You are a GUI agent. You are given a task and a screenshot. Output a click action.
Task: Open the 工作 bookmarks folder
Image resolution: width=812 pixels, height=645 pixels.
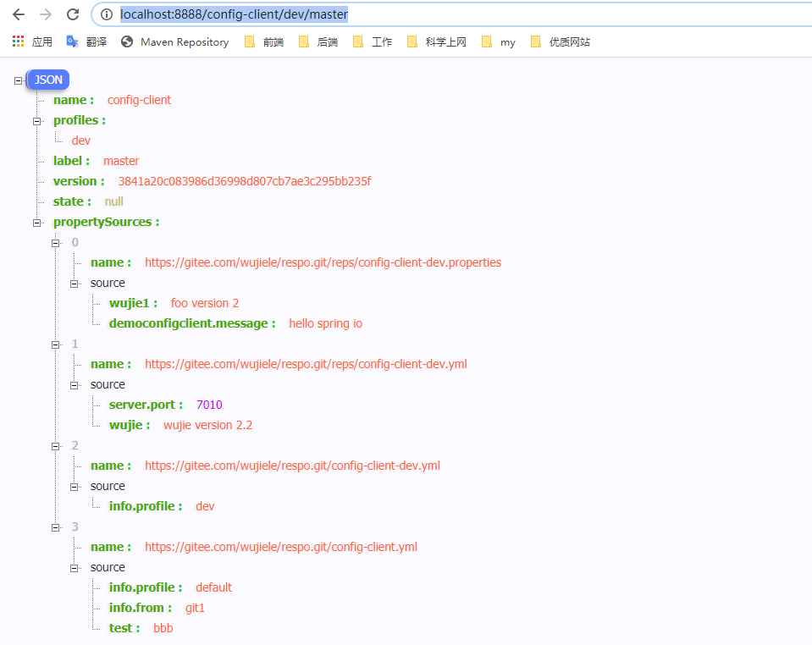click(372, 42)
